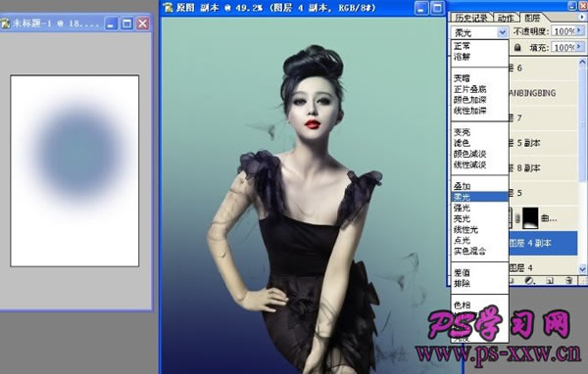Viewport: 588px width, 374px height.
Task: Select the 图层 4 副本 layer
Action: tap(543, 243)
